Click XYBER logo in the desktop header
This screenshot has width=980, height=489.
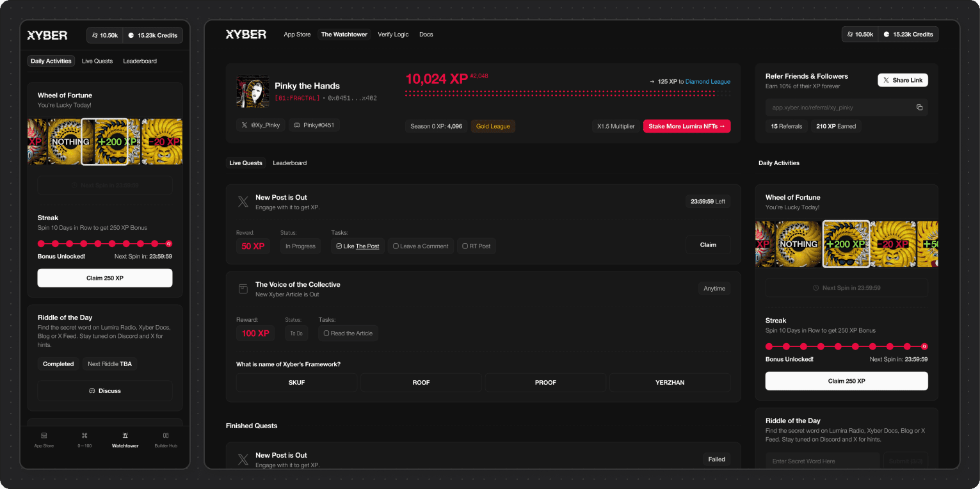click(x=246, y=35)
